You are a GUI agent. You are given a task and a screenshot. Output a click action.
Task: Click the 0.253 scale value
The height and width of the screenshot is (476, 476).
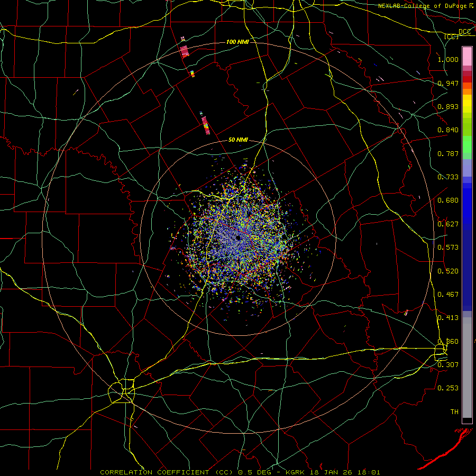pyautogui.click(x=448, y=388)
